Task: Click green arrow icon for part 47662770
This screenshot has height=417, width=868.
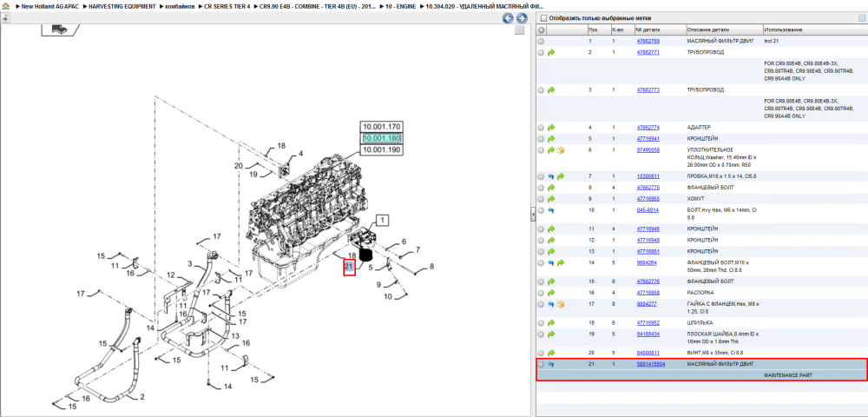Action: pyautogui.click(x=551, y=188)
